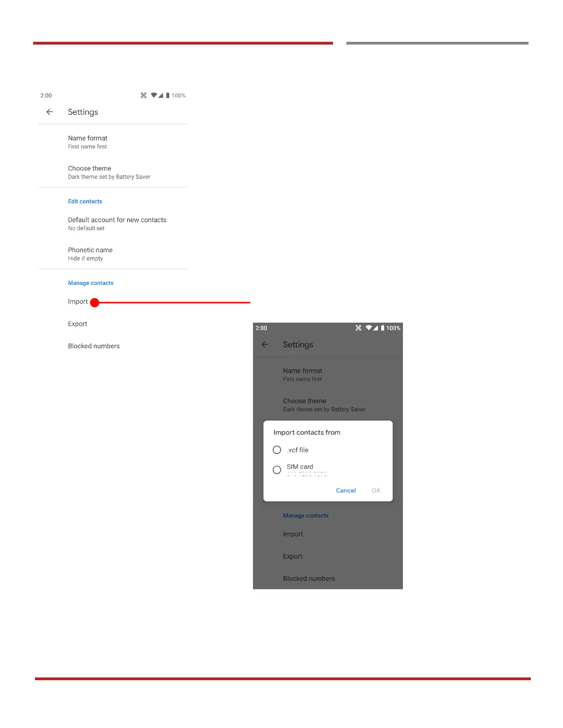563x728 pixels.
Task: Tap back arrow in left Settings screen
Action: 50,112
